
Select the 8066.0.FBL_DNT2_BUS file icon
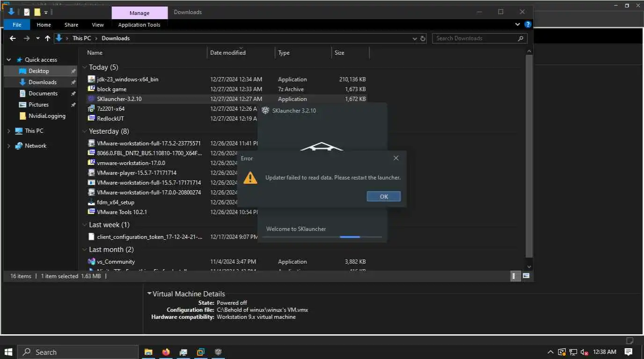92,153
